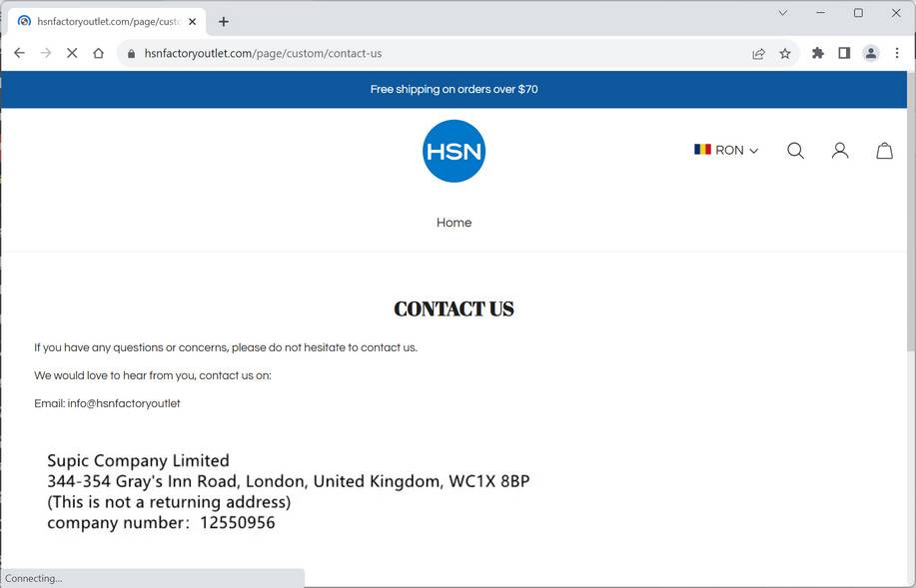
Task: Click the not a returning address note
Action: pos(169,501)
